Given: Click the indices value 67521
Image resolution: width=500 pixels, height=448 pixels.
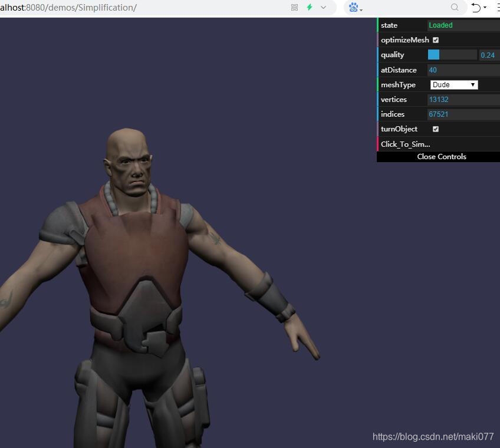Looking at the screenshot, I should pyautogui.click(x=463, y=114).
